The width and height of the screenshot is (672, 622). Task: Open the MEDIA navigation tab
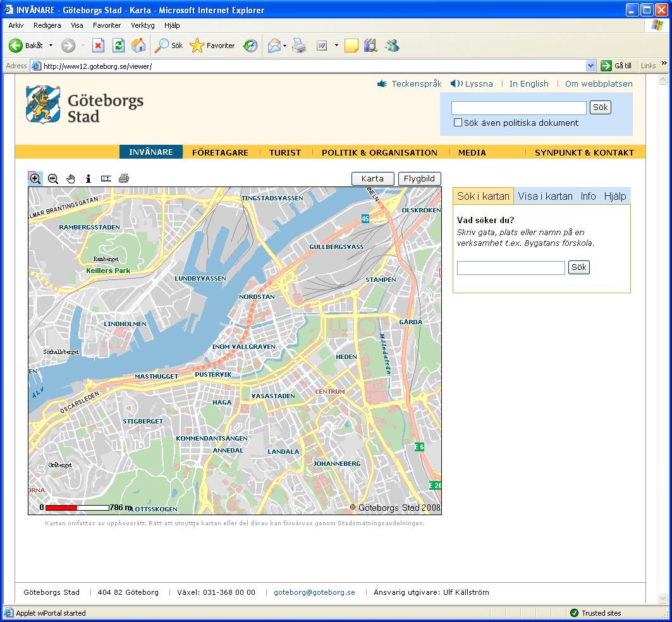[x=472, y=152]
